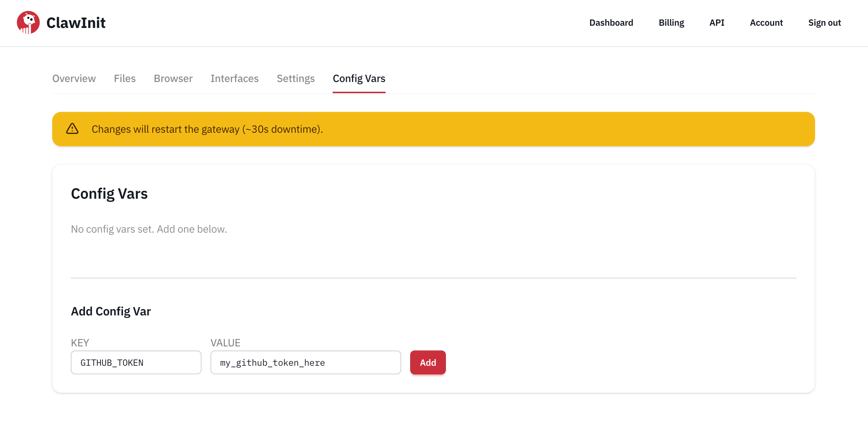Open the Browser tab

(x=173, y=78)
